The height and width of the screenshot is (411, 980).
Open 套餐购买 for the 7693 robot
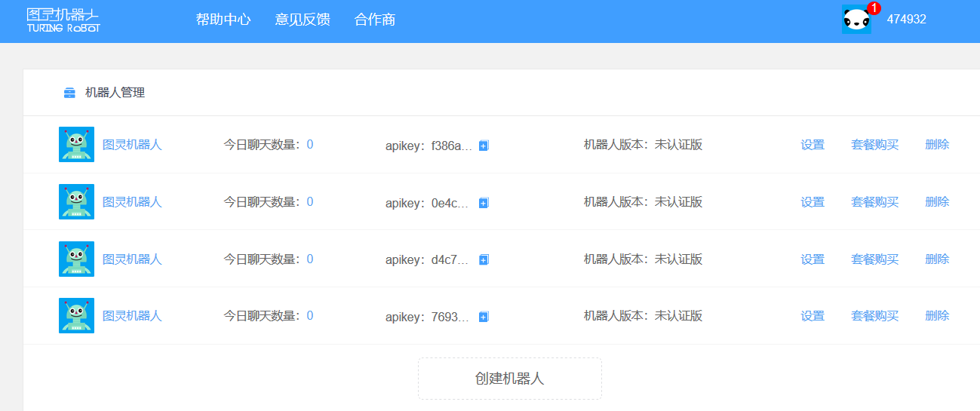[875, 316]
